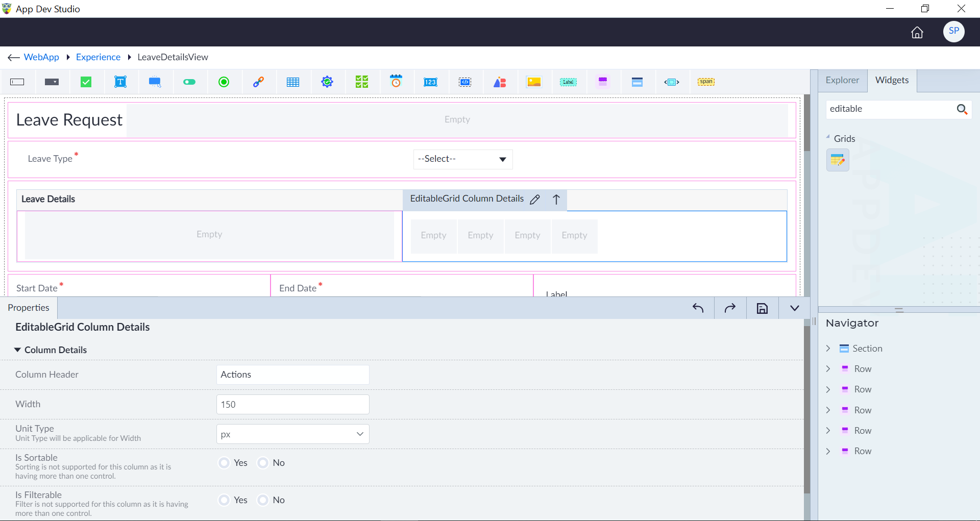Set Is Sortable to No
Image resolution: width=980 pixels, height=521 pixels.
click(262, 463)
